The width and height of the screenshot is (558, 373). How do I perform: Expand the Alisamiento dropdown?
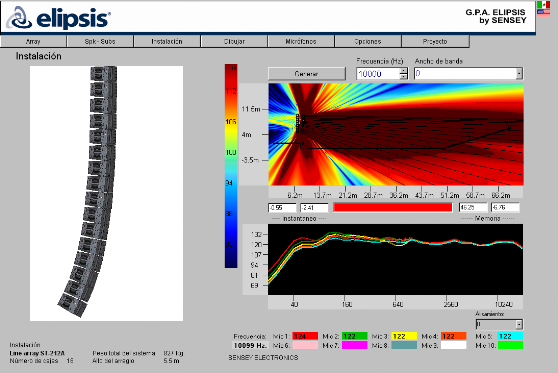[x=519, y=324]
